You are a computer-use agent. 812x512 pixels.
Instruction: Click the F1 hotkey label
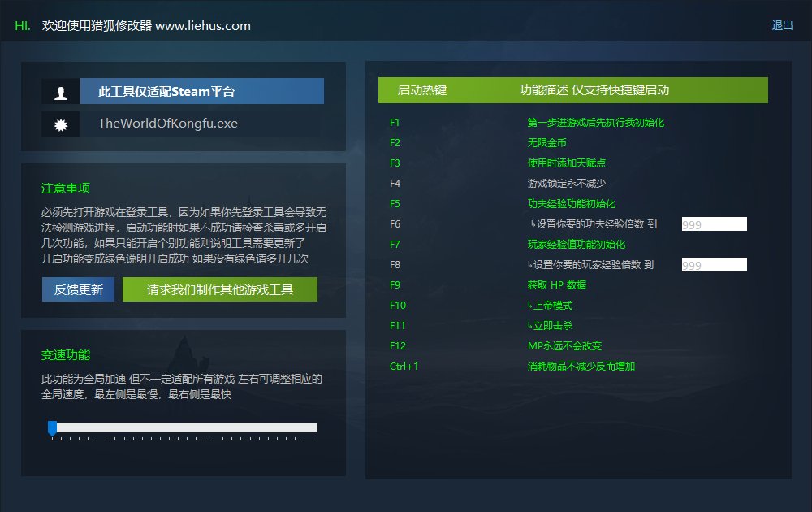[395, 122]
